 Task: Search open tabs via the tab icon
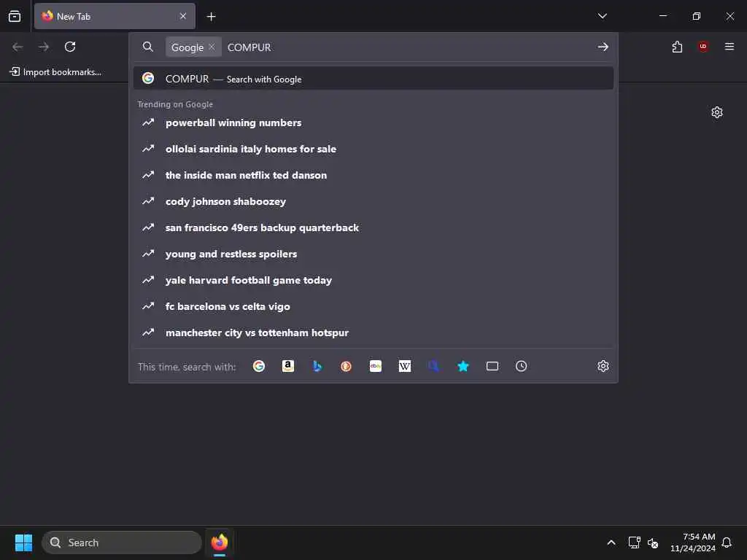[x=492, y=366]
